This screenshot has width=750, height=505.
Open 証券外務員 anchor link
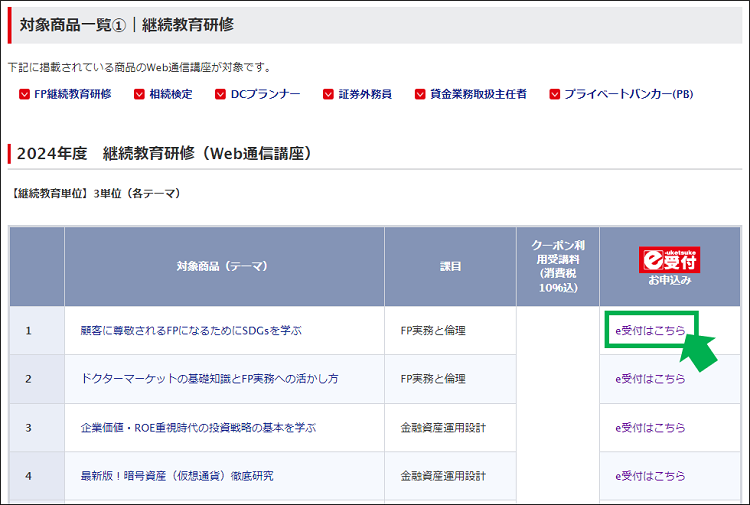coord(365,95)
